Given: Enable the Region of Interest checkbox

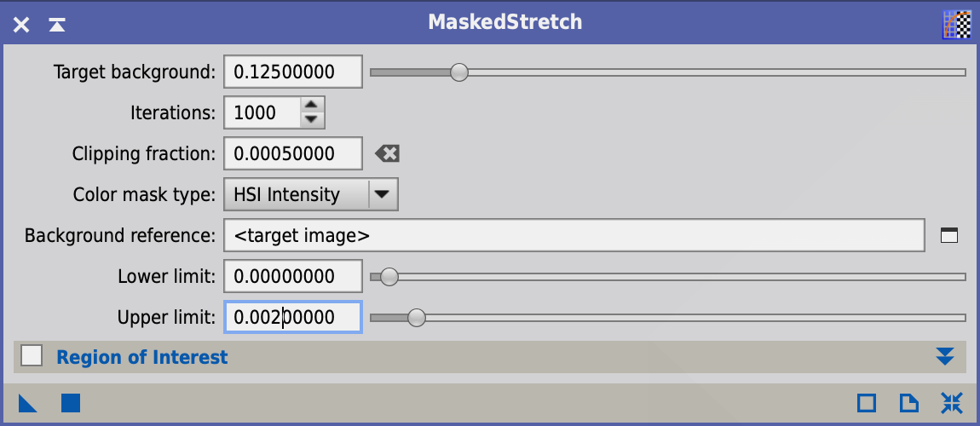Looking at the screenshot, I should tap(32, 357).
